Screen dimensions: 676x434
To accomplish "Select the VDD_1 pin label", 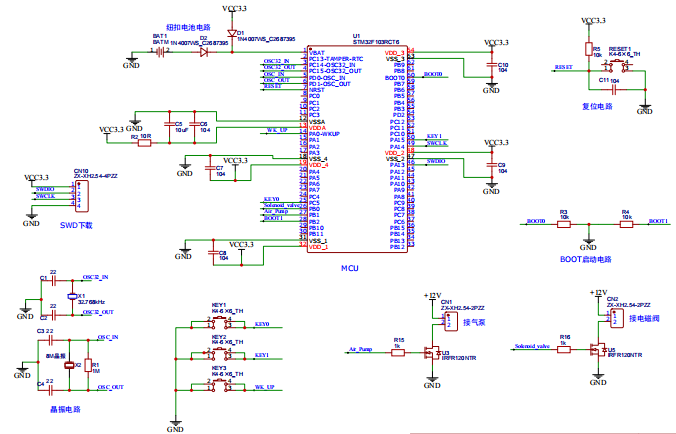I will (318, 247).
